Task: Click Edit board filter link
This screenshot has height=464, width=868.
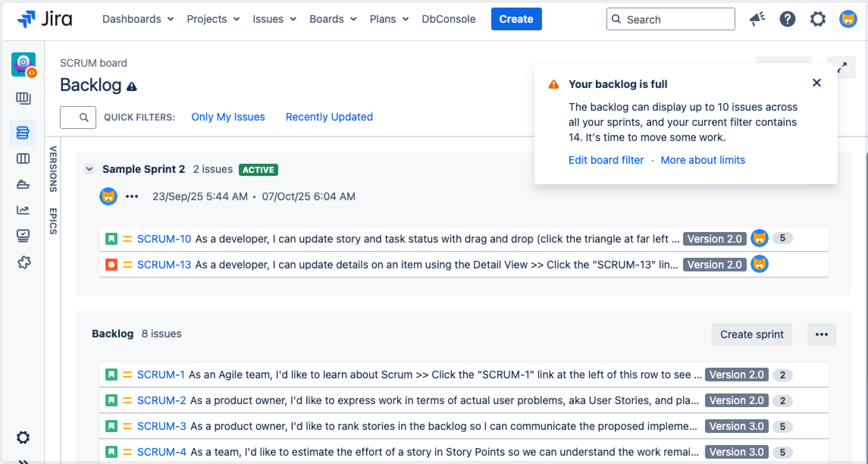Action: pos(606,160)
